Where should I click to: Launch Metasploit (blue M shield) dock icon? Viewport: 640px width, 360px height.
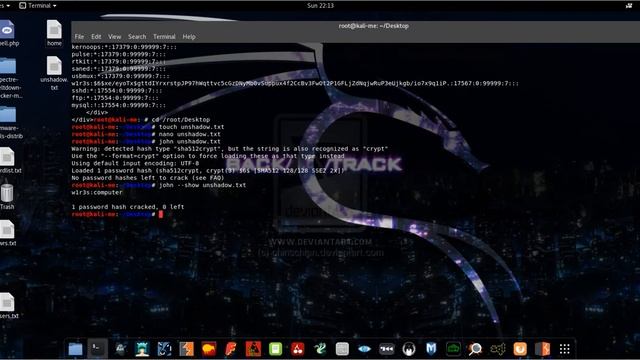(x=431, y=349)
